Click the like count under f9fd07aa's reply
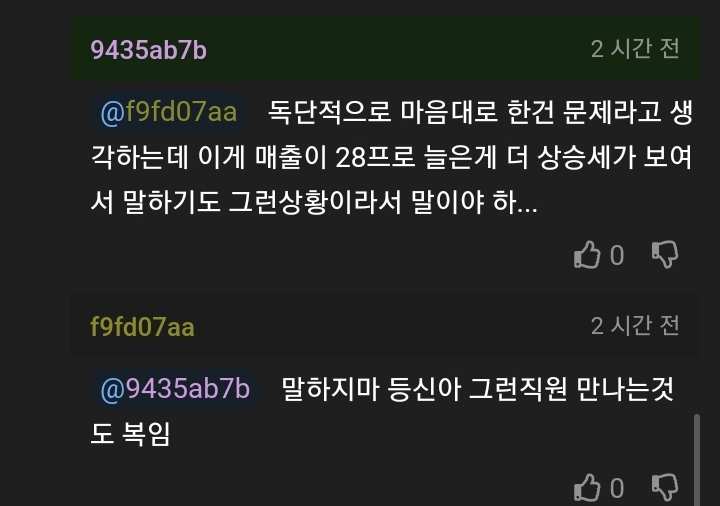The height and width of the screenshot is (506, 720). point(617,488)
